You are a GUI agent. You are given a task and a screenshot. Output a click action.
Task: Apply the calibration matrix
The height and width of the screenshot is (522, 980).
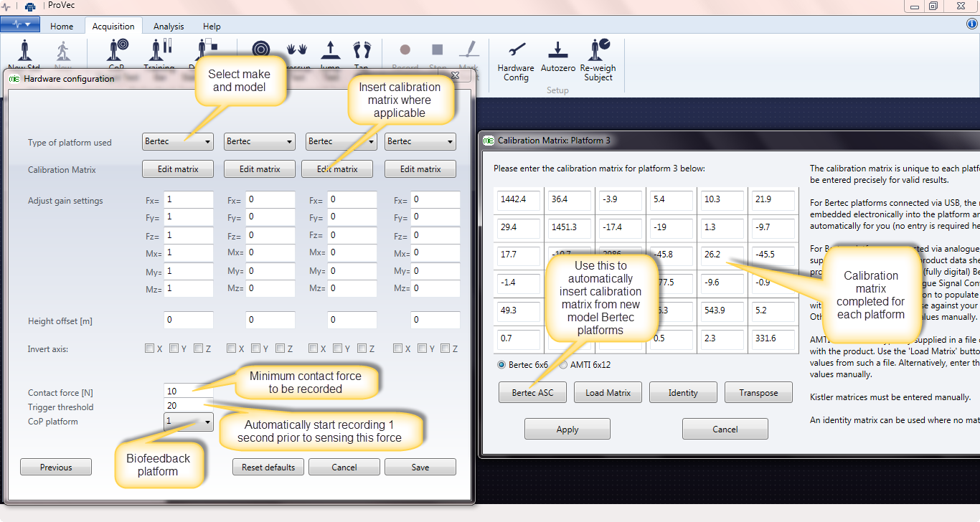tap(567, 429)
